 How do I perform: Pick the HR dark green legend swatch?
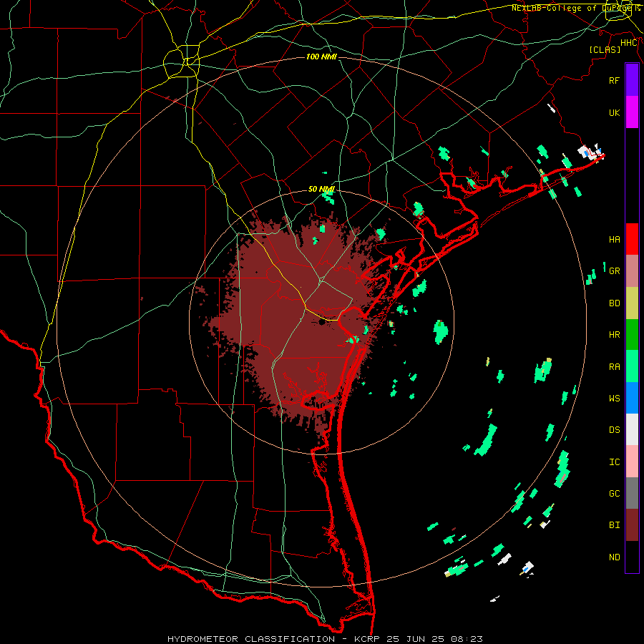[x=632, y=335]
